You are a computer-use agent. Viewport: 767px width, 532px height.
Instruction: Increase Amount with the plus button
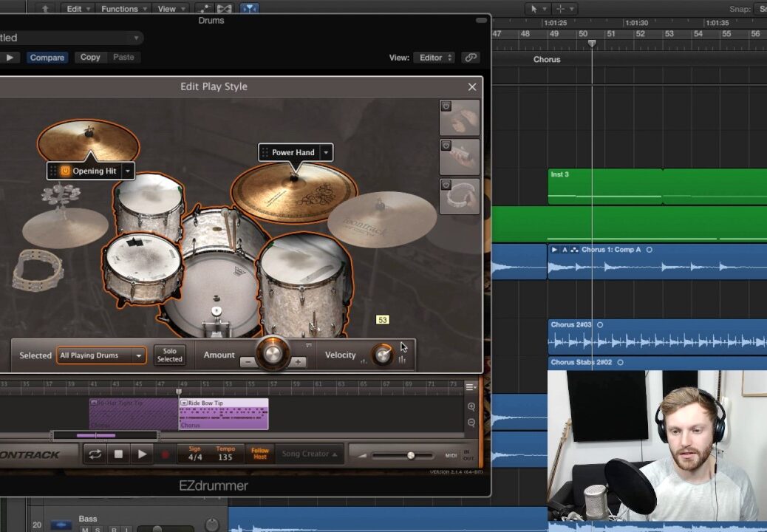pyautogui.click(x=298, y=362)
